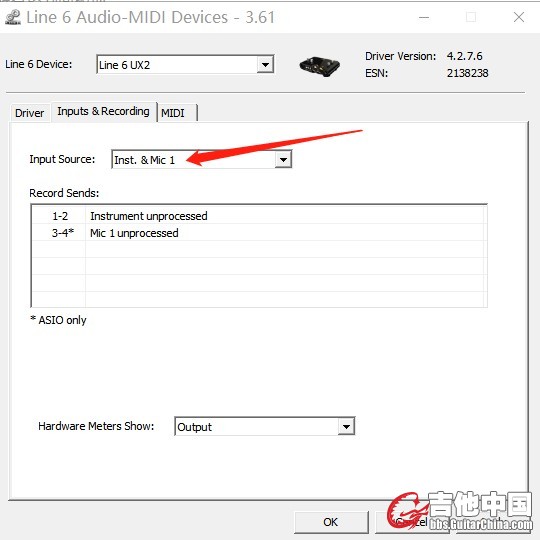Click the Output meters selection field
The height and width of the screenshot is (540, 540).
[x=264, y=426]
